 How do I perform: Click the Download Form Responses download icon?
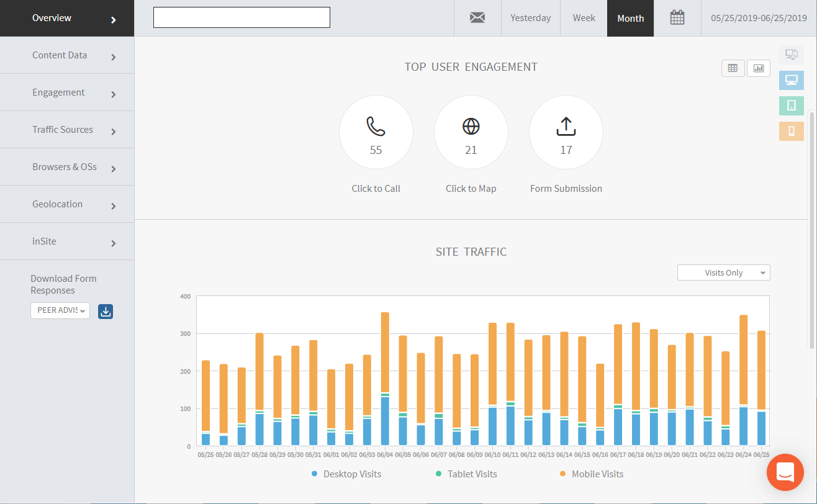click(105, 311)
